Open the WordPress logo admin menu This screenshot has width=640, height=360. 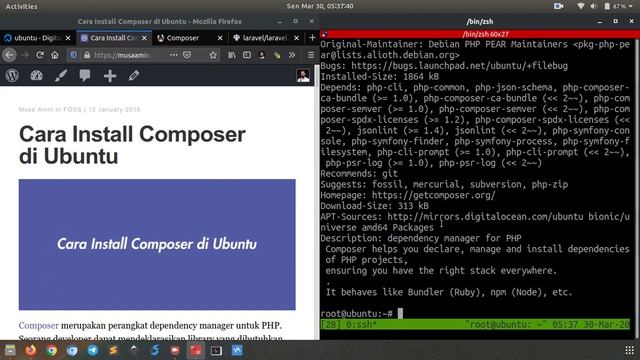(12, 76)
